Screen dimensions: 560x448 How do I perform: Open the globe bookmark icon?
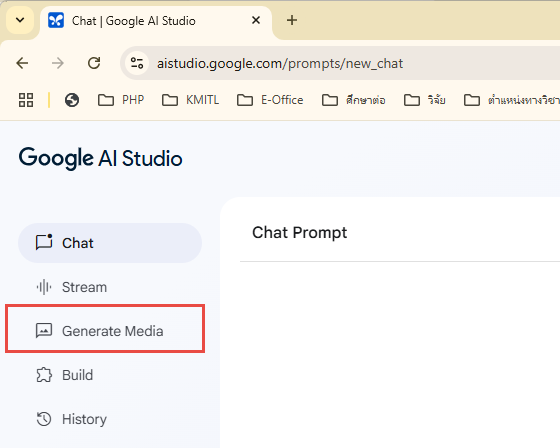tap(72, 100)
